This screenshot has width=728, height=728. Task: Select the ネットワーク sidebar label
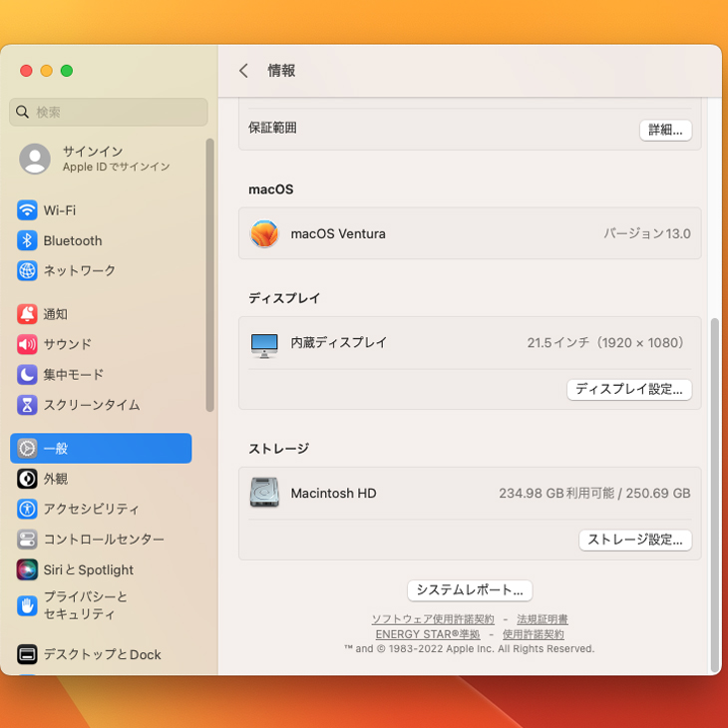coord(80,270)
